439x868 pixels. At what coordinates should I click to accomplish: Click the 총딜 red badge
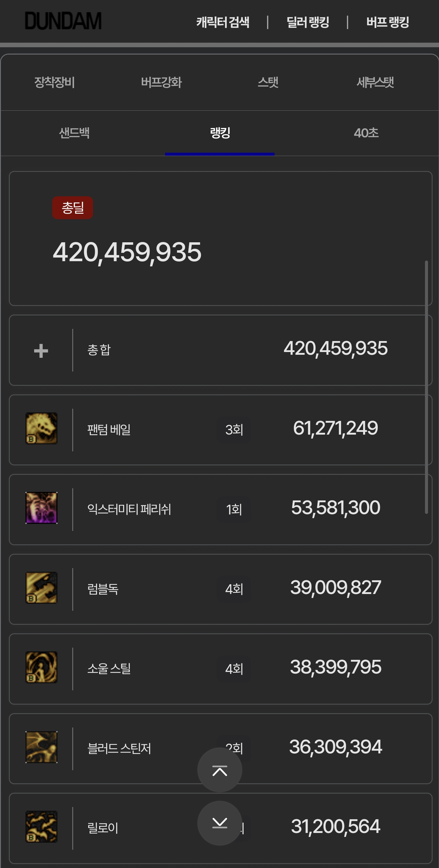[73, 208]
